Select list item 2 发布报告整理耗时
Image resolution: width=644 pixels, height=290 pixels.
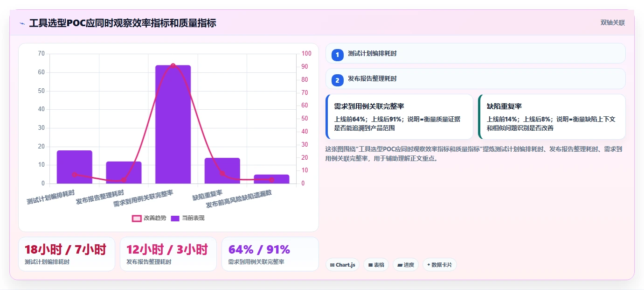(x=475, y=78)
